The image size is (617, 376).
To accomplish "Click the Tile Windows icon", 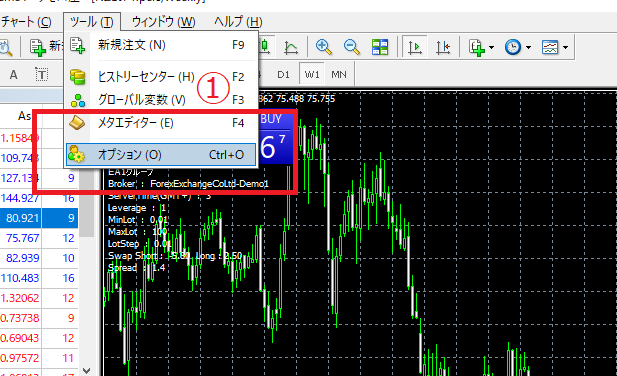I will 380,47.
